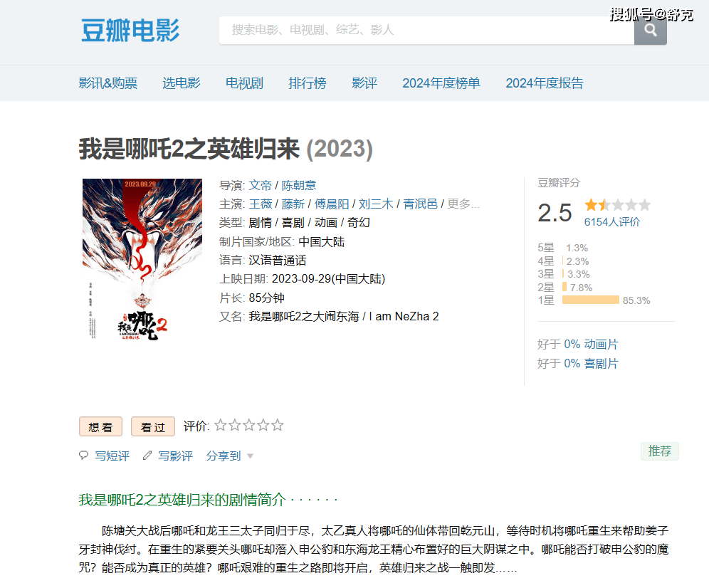Click the 5星 1.3% rating row

[x=563, y=248]
